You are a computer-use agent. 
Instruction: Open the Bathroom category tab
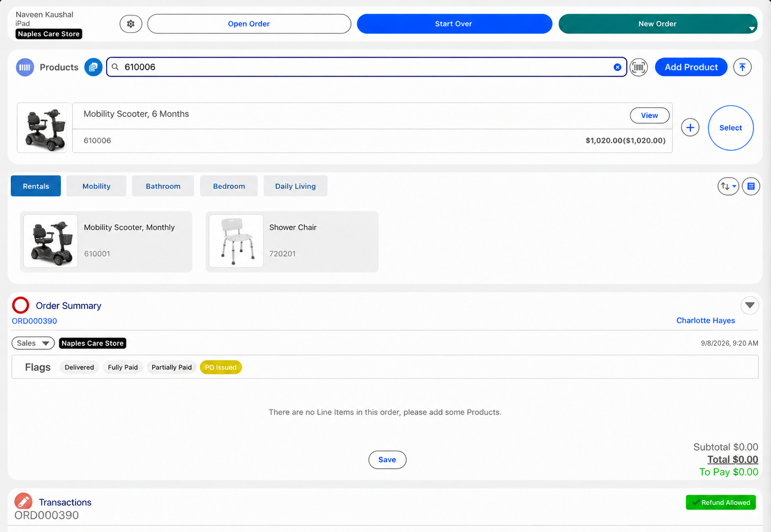pyautogui.click(x=163, y=186)
